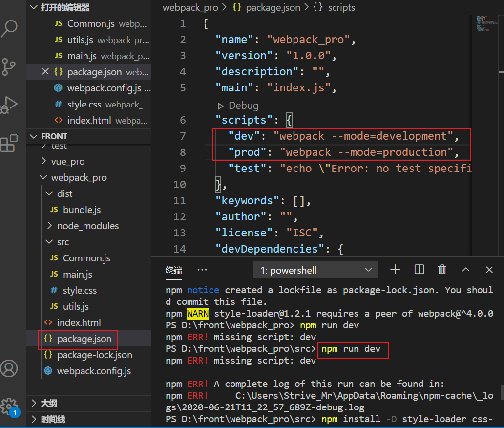The height and width of the screenshot is (428, 504).
Task: Open index.html in webpack_pro tree
Action: [89, 322]
